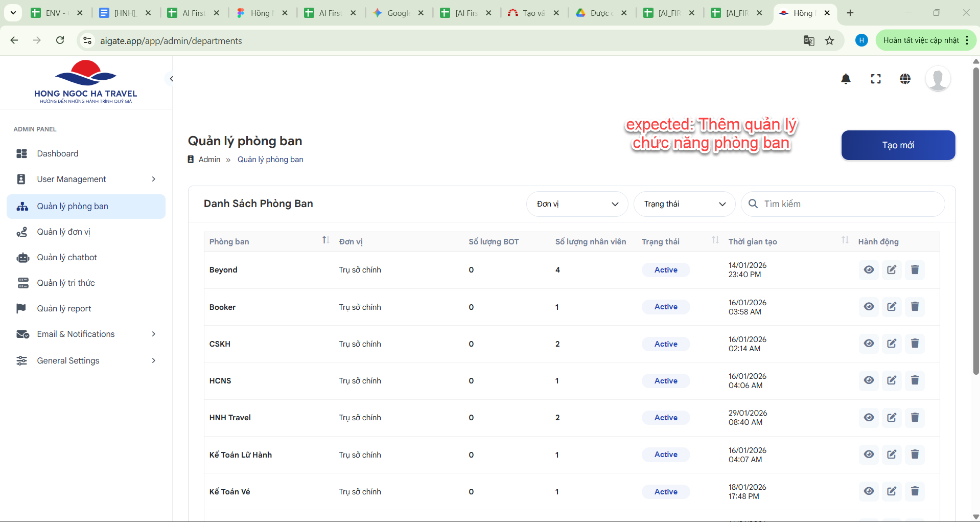Click the user avatar profile picture
Screen dimensions: 980x522
pos(938,79)
